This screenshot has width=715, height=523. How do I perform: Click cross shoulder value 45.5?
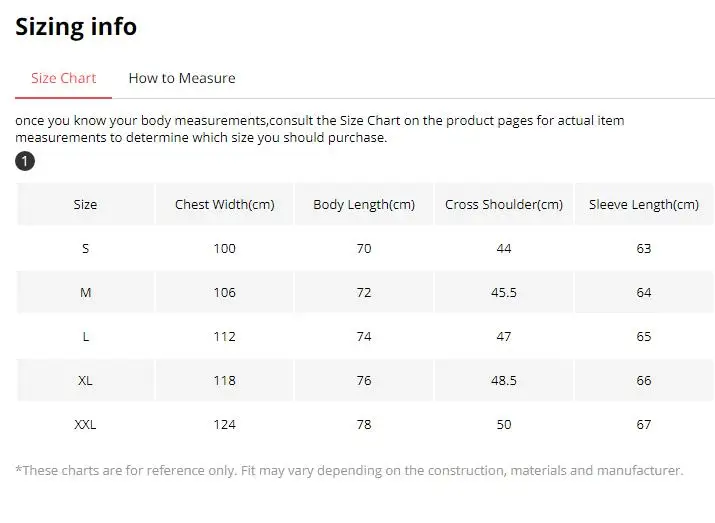coord(504,292)
